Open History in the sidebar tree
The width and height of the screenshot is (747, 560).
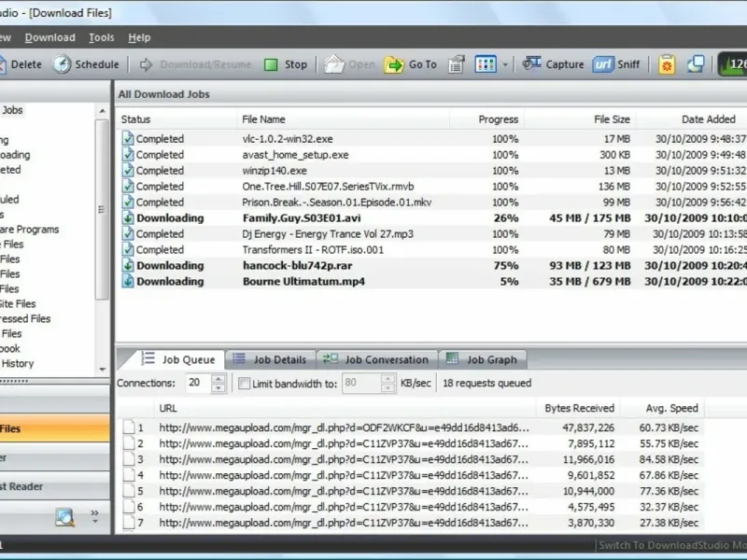pos(17,363)
